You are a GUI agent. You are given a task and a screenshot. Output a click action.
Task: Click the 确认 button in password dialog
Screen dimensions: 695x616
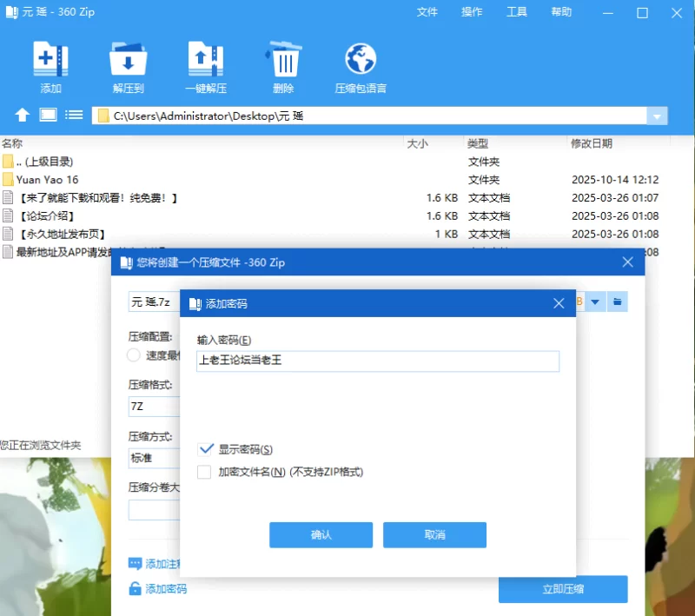(x=321, y=535)
